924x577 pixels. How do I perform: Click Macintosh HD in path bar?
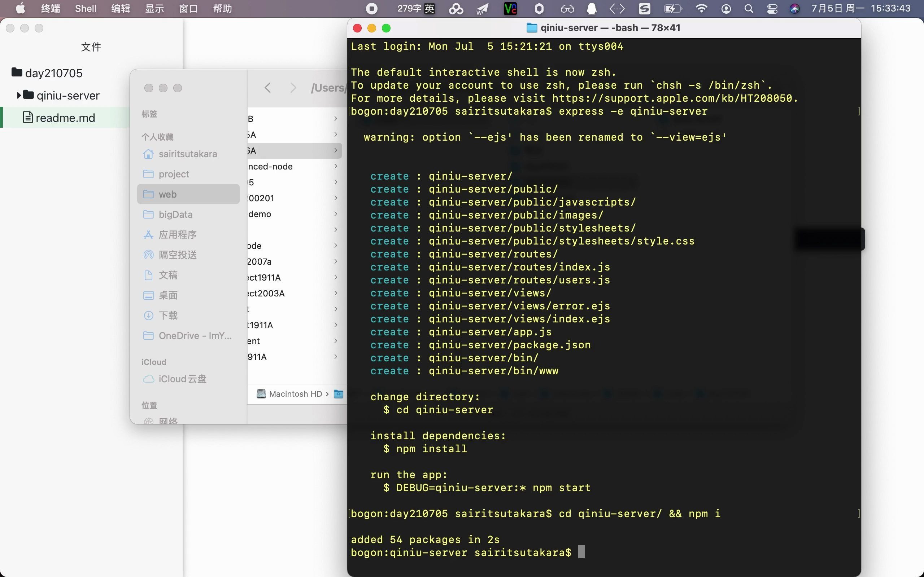coord(295,394)
